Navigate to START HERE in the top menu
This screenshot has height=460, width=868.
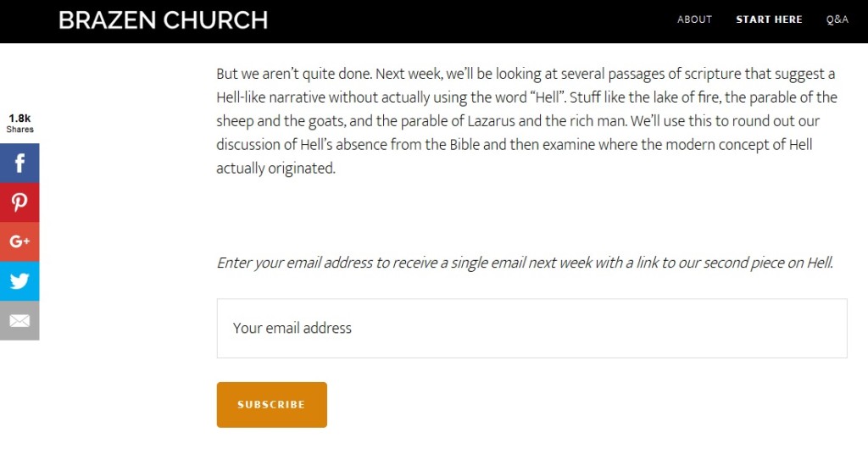pyautogui.click(x=769, y=19)
